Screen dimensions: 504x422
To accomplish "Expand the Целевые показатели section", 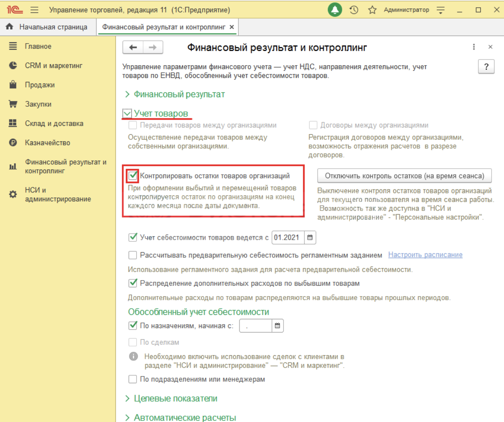I will 175,398.
